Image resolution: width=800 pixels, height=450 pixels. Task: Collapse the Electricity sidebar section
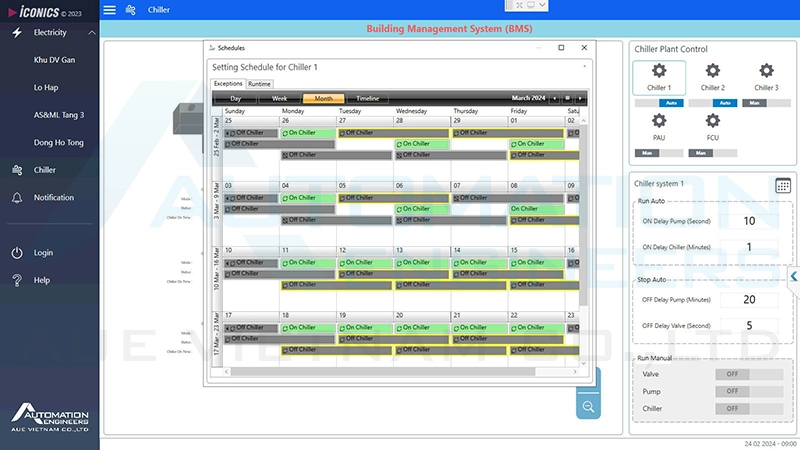click(92, 33)
